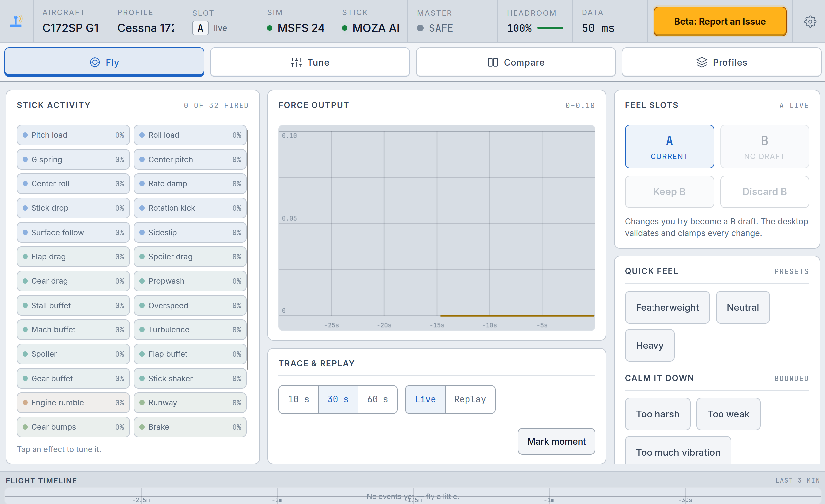Click the Keep B button
The height and width of the screenshot is (504, 825).
click(x=669, y=192)
